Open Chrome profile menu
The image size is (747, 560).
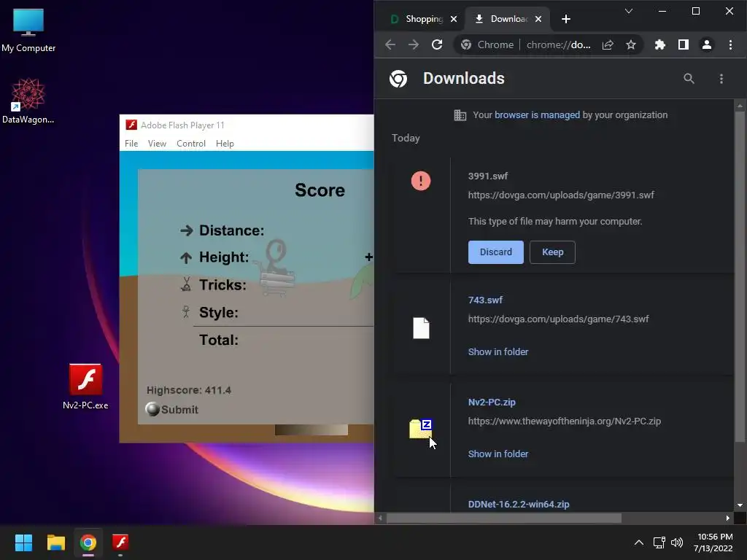706,44
